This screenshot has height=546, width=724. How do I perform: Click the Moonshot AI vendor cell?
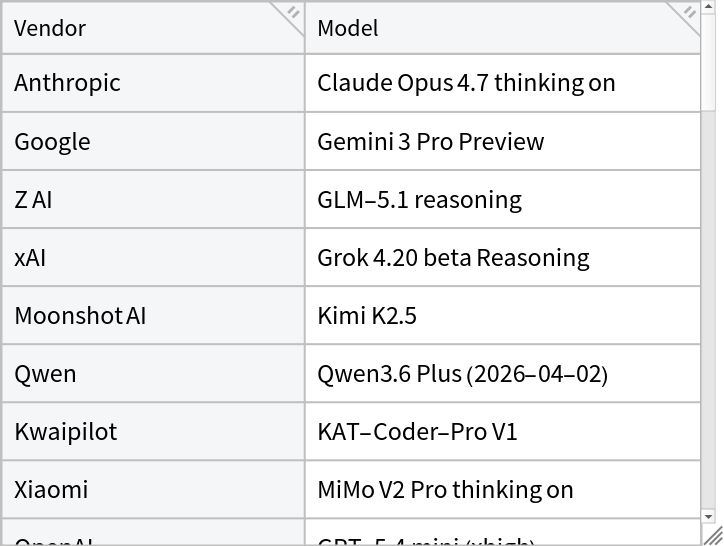coord(153,315)
